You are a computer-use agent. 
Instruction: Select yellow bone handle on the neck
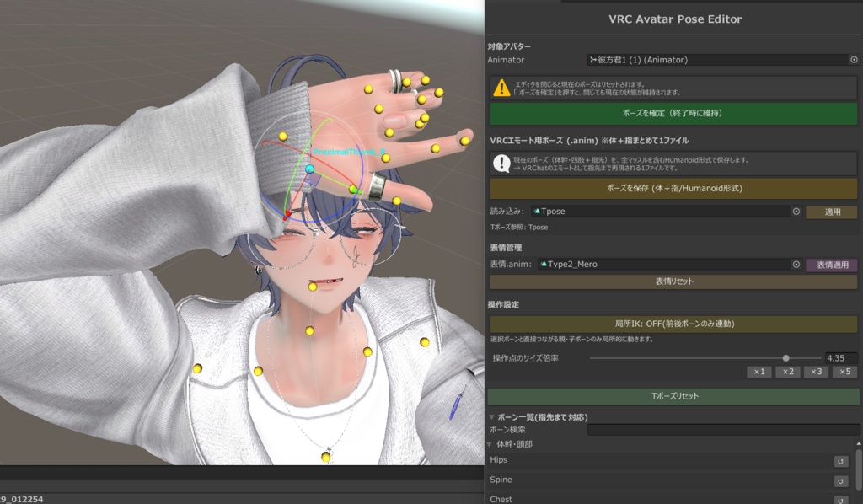pos(310,330)
